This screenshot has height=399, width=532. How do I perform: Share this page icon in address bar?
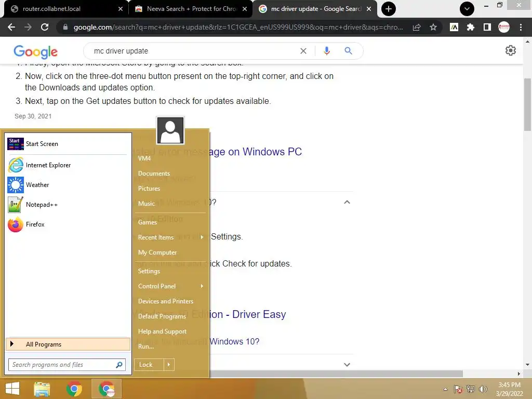click(x=417, y=27)
